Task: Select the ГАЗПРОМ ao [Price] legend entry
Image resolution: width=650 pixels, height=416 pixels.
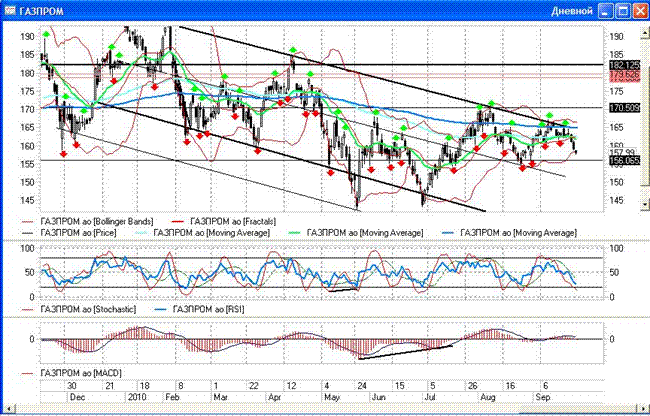Action: point(69,233)
